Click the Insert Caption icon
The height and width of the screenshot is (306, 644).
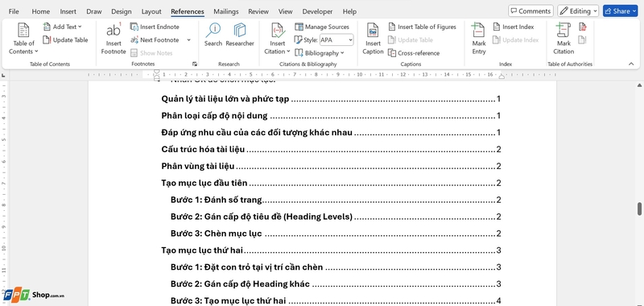[x=373, y=31]
